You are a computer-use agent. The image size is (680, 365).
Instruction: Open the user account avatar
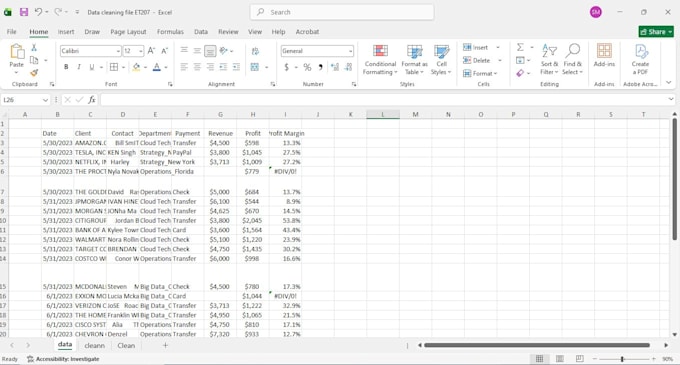pos(596,12)
